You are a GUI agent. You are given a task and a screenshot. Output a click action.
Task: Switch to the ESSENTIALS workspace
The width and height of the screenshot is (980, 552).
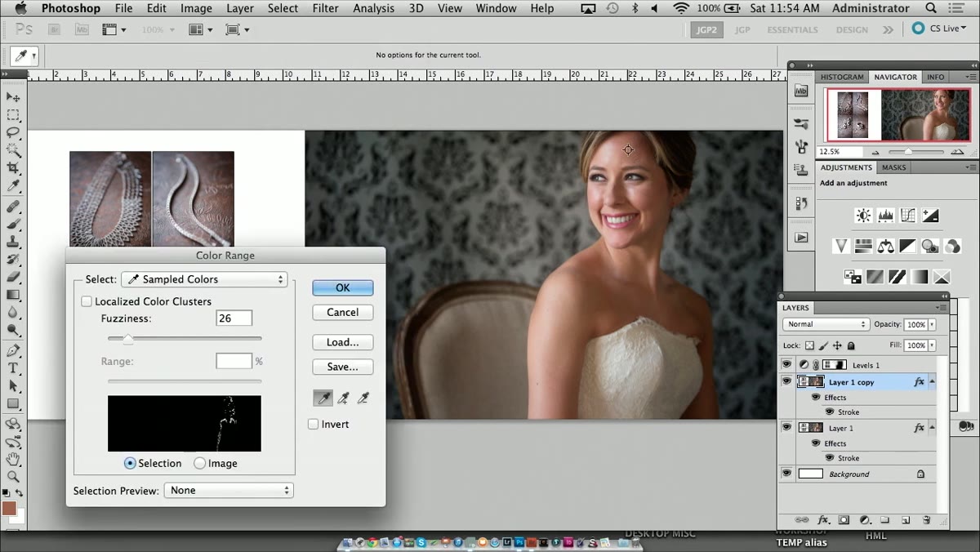point(792,29)
